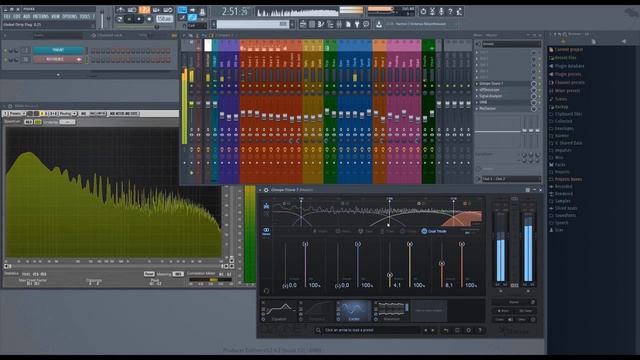
Task: Open the ADD menu
Action: click(27, 17)
